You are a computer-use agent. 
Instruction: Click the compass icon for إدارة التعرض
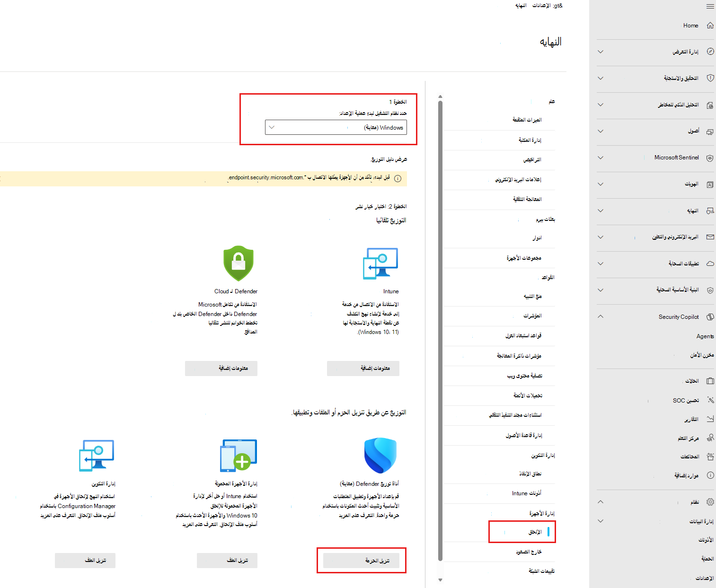(710, 52)
